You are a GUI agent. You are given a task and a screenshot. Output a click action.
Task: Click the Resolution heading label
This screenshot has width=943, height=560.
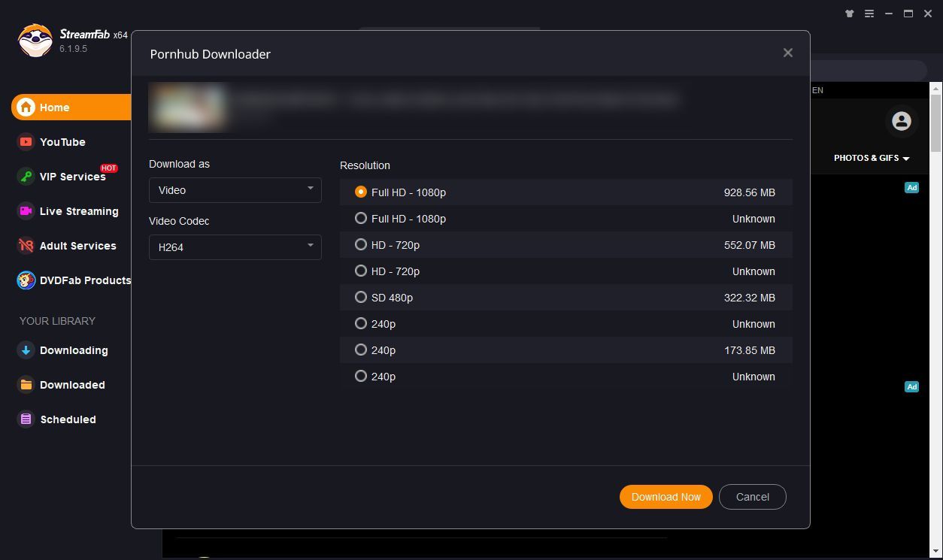(x=365, y=165)
